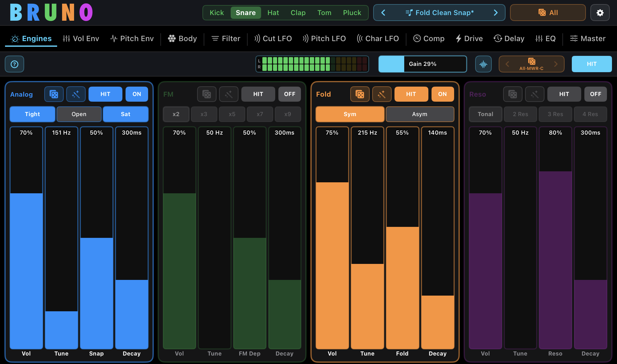
Task: Open the Fold Clean Snap preset list
Action: pyautogui.click(x=440, y=13)
